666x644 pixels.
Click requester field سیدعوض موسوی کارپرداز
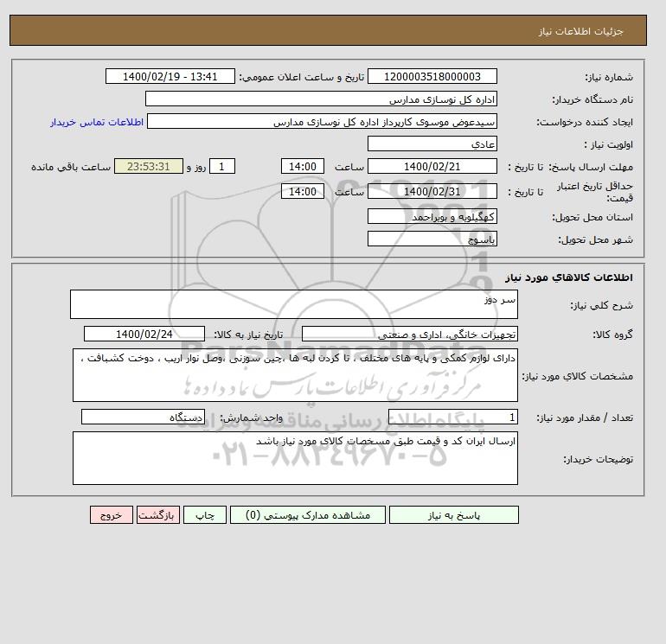(322, 121)
